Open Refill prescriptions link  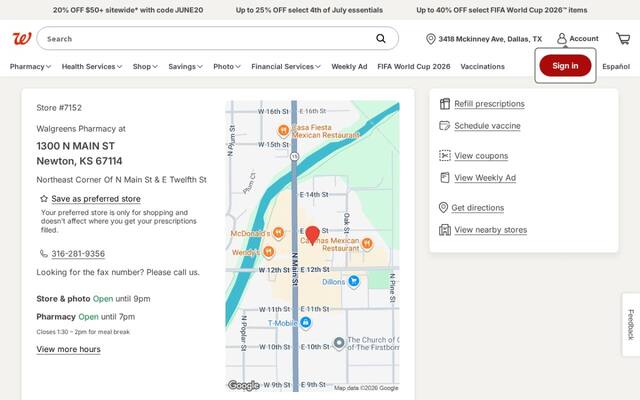click(489, 104)
